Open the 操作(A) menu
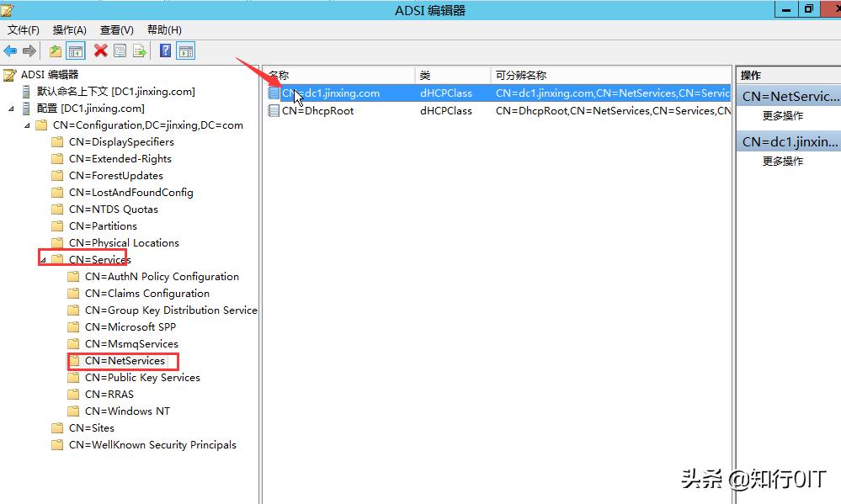 click(x=69, y=30)
